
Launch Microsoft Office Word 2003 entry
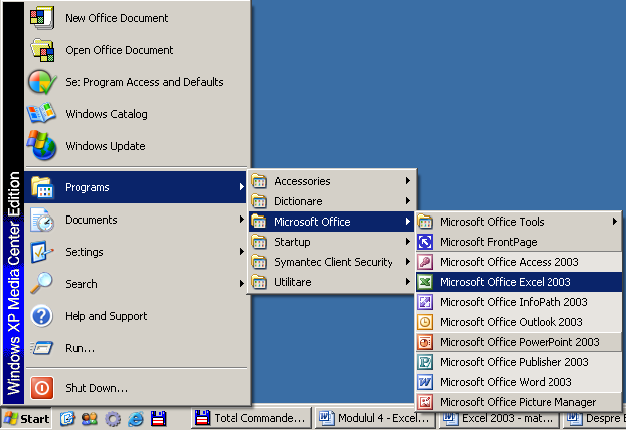(519, 382)
